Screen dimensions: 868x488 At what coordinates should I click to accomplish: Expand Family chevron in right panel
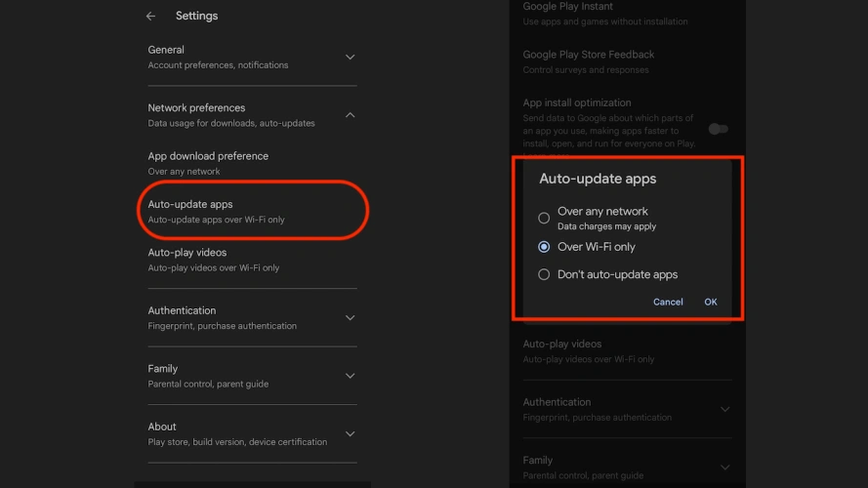click(724, 468)
